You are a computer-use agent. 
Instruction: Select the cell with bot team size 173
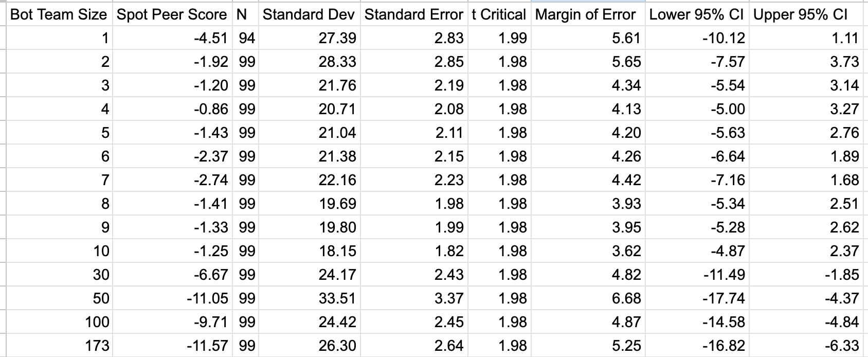60,346
